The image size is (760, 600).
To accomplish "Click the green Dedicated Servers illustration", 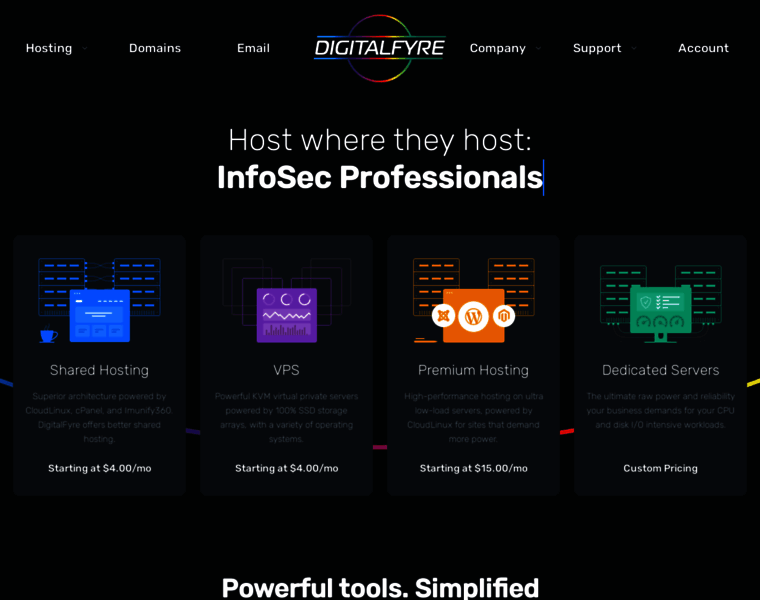I will 661,303.
